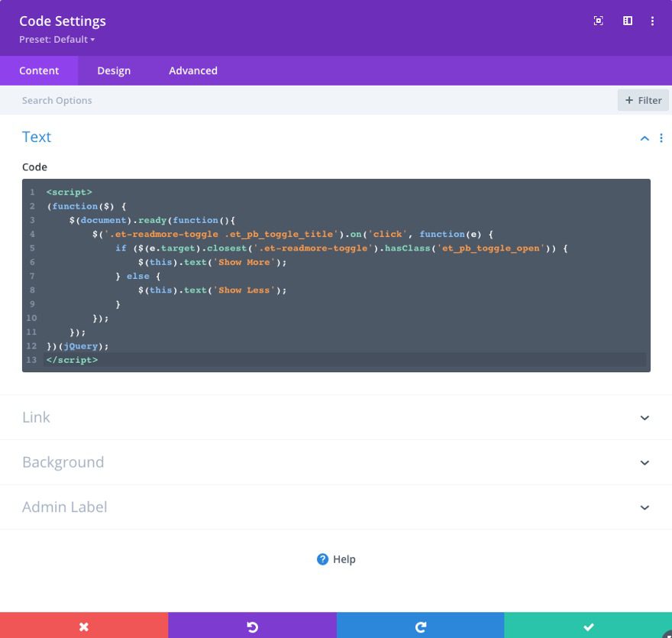The height and width of the screenshot is (638, 672).
Task: Redo the last change
Action: (420, 626)
